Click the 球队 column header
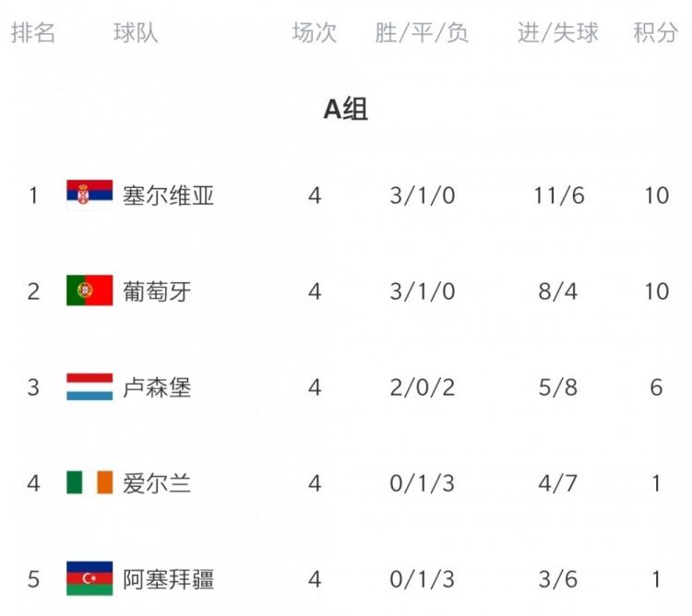Viewport: 692px width, 616px height. pos(136,33)
